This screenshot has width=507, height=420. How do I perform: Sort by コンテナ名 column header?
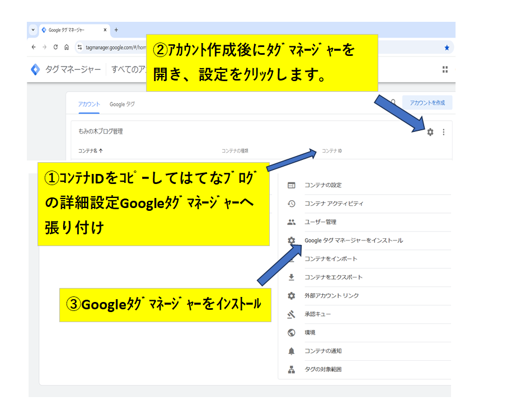90,151
